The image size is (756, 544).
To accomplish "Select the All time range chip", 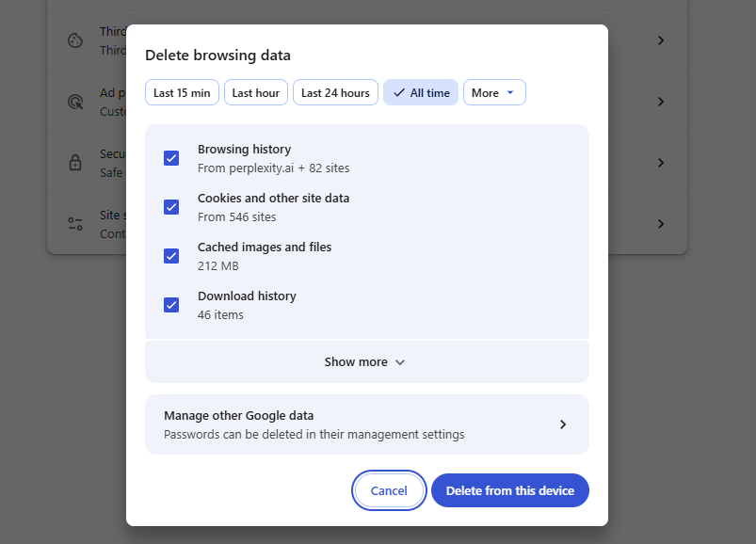I will pyautogui.click(x=421, y=92).
